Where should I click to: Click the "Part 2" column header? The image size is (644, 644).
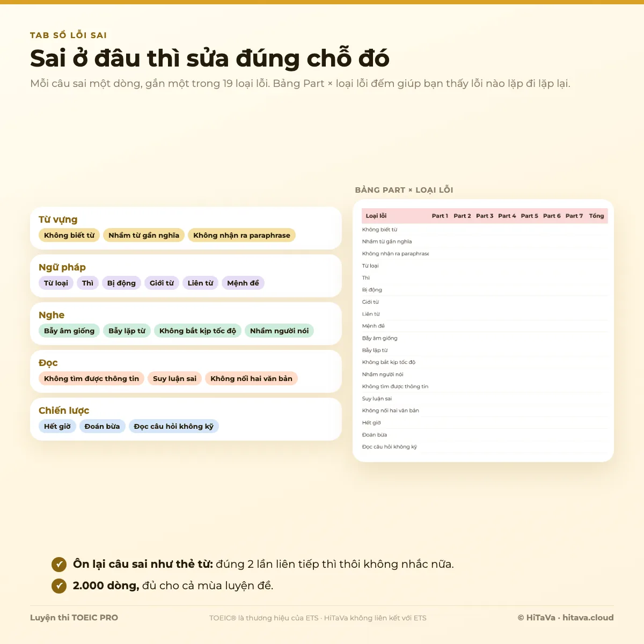(x=462, y=216)
